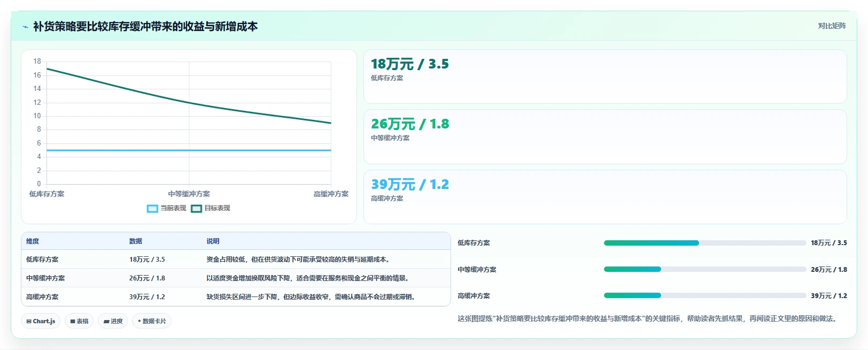Image resolution: width=868 pixels, height=350 pixels.
Task: Click description starting 以适度资金增加
Action: click(308, 278)
